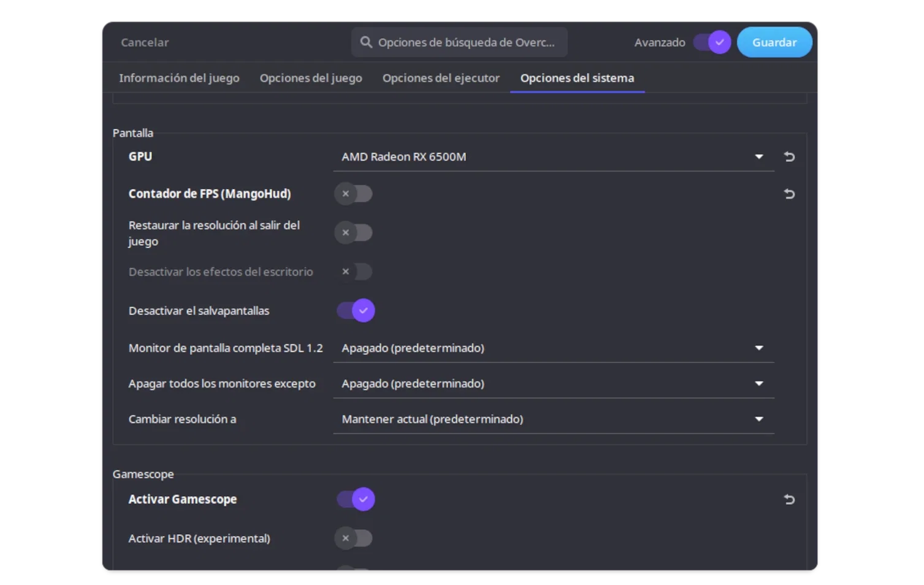The width and height of the screenshot is (924, 585).
Task: Click the Activar HDR (experimental) label
Action: point(199,538)
